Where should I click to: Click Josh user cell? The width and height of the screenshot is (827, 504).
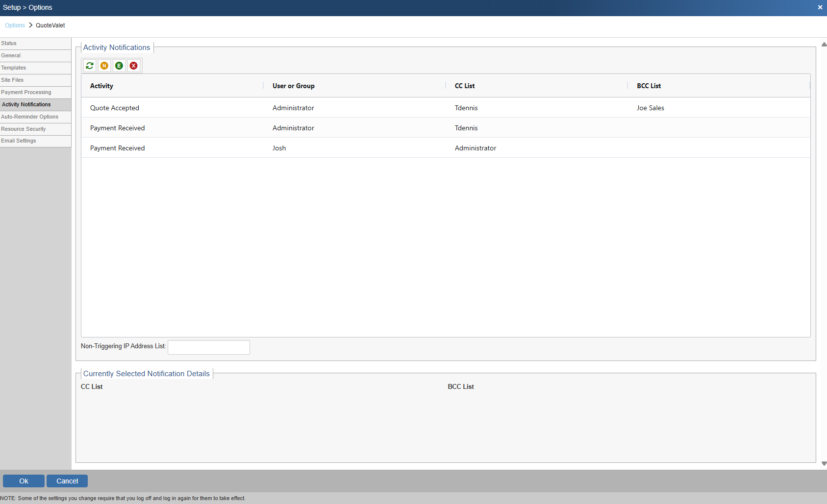click(x=279, y=148)
